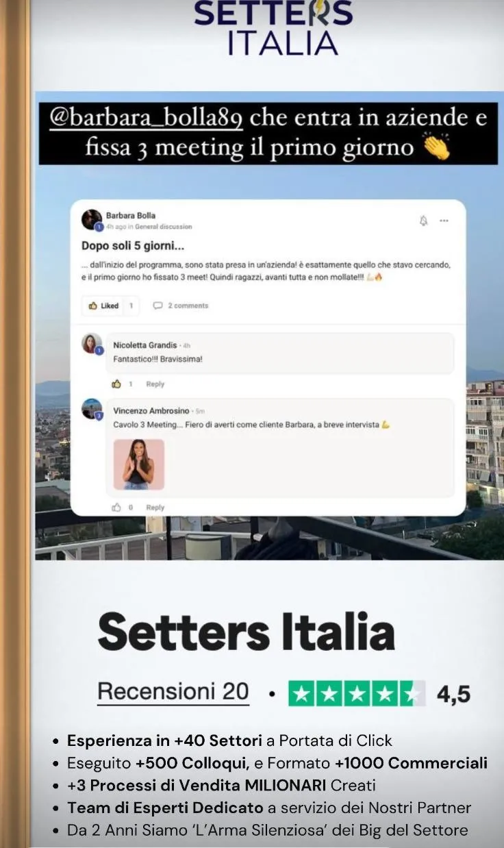Image resolution: width=504 pixels, height=848 pixels.
Task: Click Vincenzo Ambrosino's profile avatar
Action: 92,409
